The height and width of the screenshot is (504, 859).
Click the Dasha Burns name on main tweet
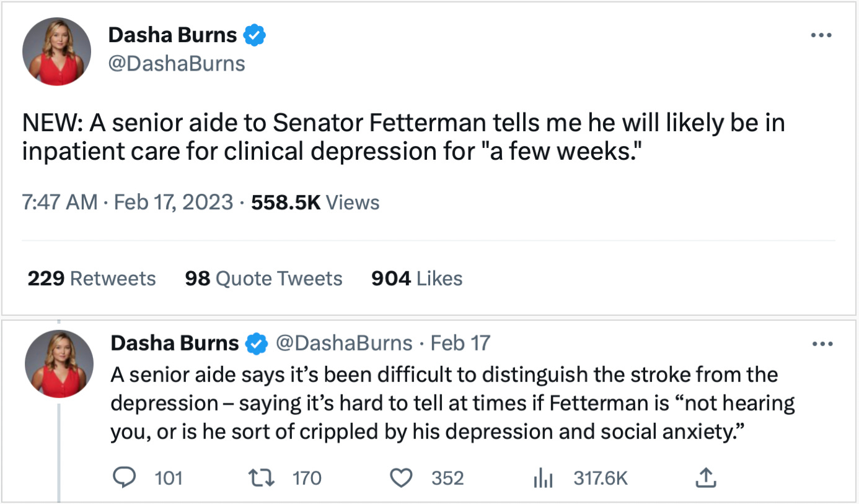coord(172,35)
